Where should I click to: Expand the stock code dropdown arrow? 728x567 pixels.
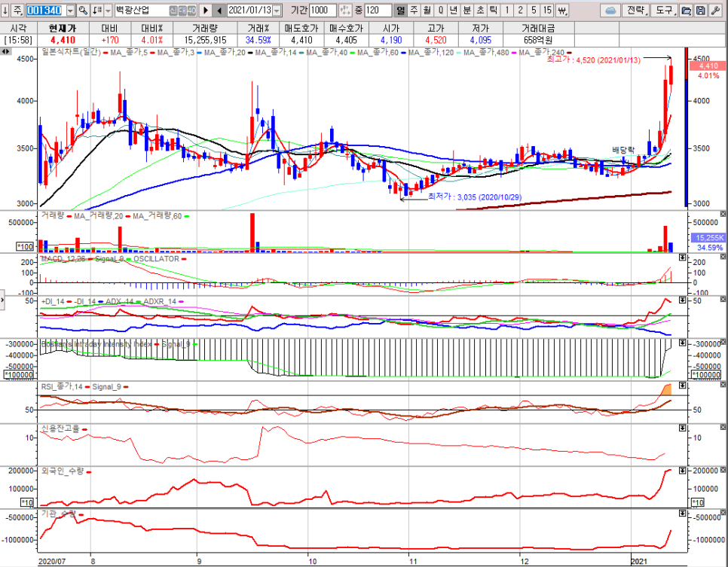pyautogui.click(x=71, y=11)
